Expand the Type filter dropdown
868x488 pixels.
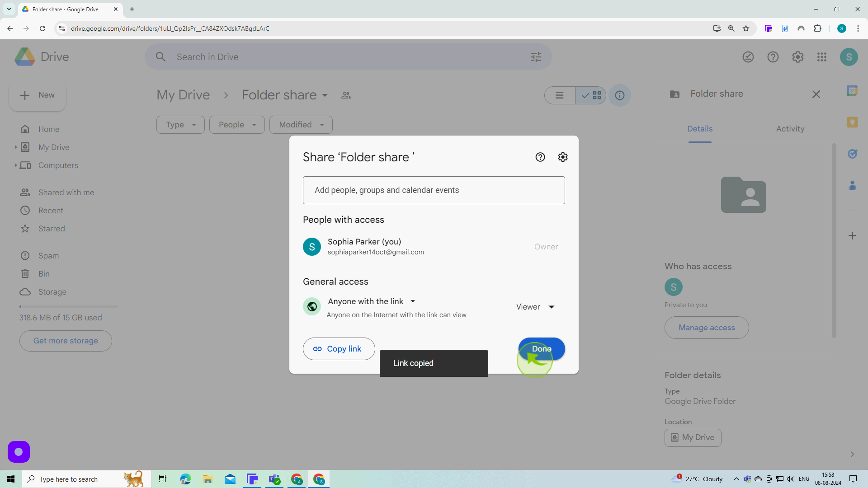tap(180, 125)
